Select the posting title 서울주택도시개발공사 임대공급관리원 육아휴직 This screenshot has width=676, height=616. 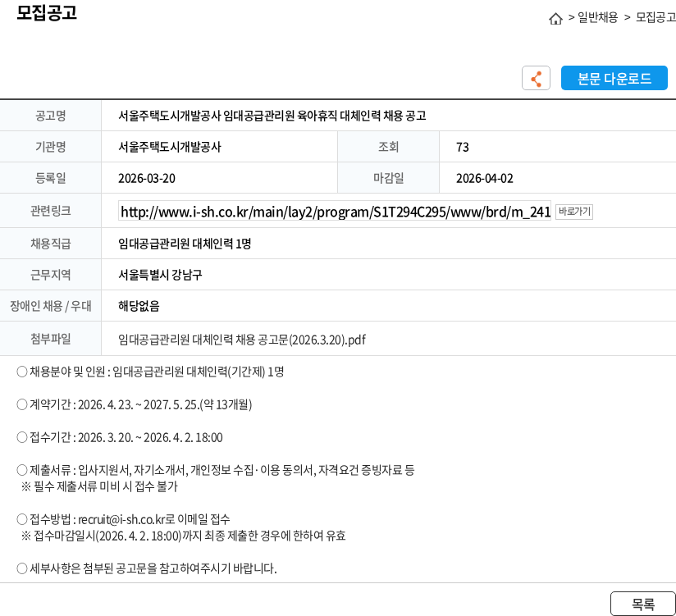point(272,116)
